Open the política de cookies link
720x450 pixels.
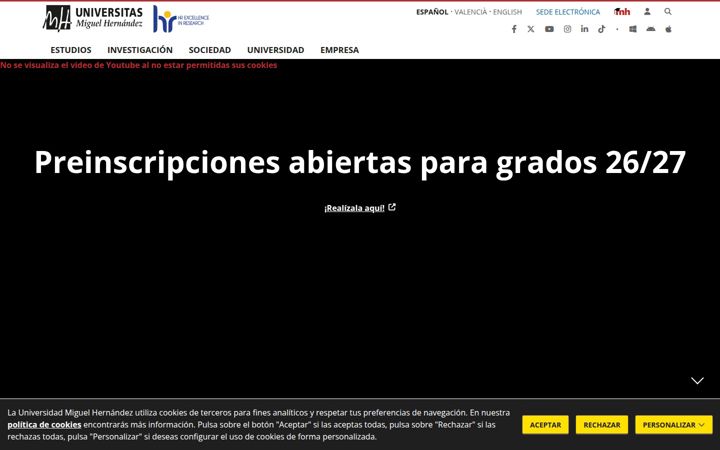[x=44, y=425]
